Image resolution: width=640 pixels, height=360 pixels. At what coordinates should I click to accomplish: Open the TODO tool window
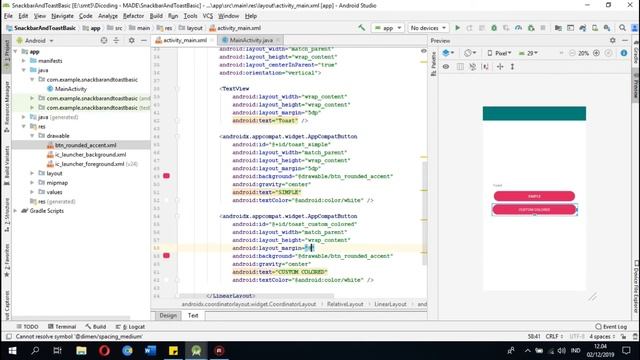click(x=27, y=327)
